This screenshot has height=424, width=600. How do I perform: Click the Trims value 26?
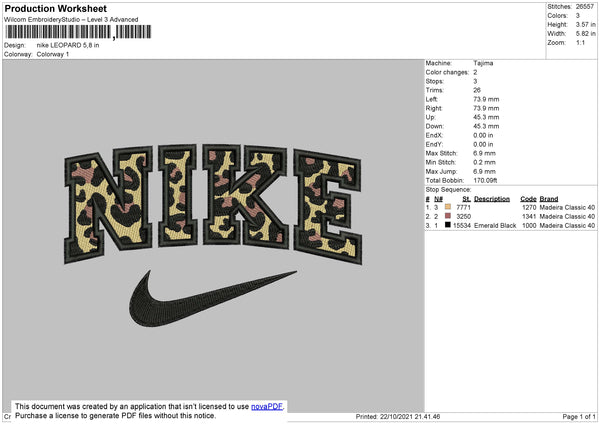coord(477,90)
